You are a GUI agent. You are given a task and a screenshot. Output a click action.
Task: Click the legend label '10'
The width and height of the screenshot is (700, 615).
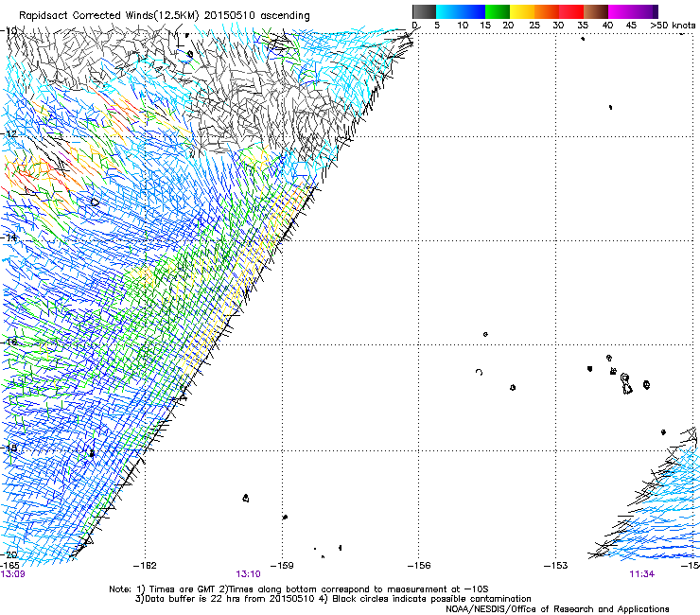[463, 26]
